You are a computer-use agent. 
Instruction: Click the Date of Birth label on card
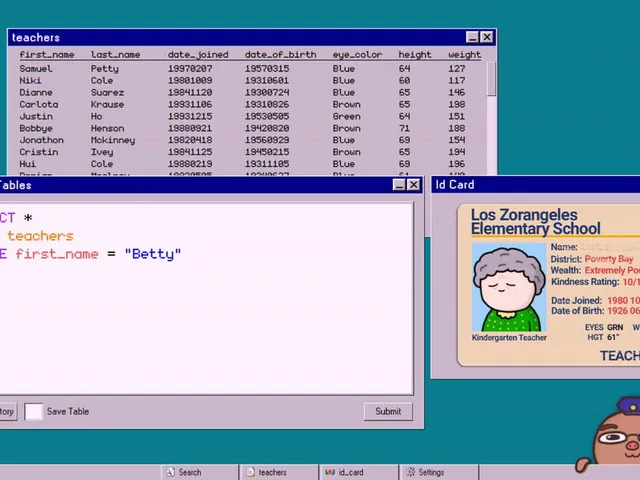tap(577, 311)
